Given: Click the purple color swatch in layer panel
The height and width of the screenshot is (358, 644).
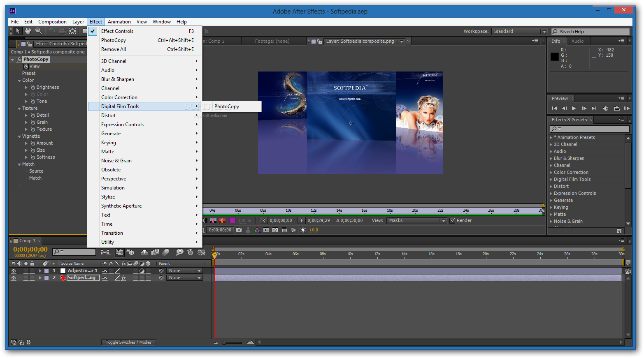Looking at the screenshot, I should [x=232, y=221].
